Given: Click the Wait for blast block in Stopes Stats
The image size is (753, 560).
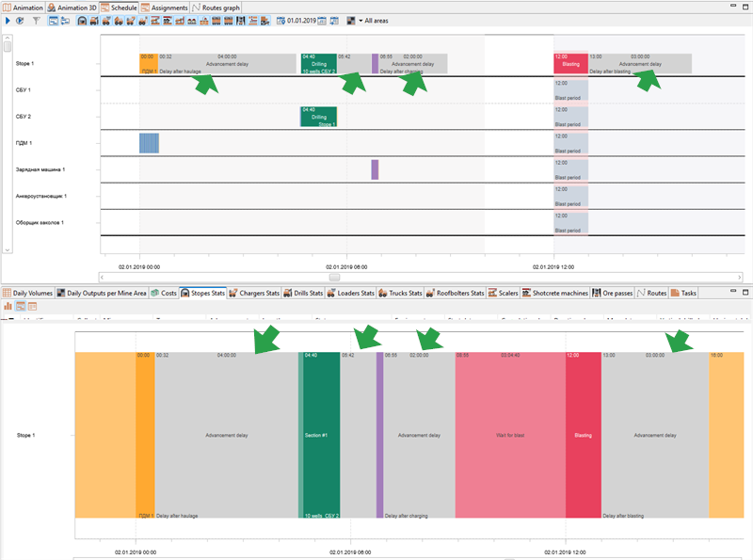Looking at the screenshot, I should 510,435.
